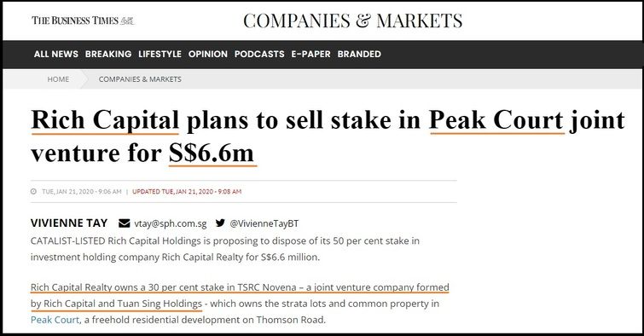
Task: Click the clock icon beside publish date
Action: click(x=33, y=191)
